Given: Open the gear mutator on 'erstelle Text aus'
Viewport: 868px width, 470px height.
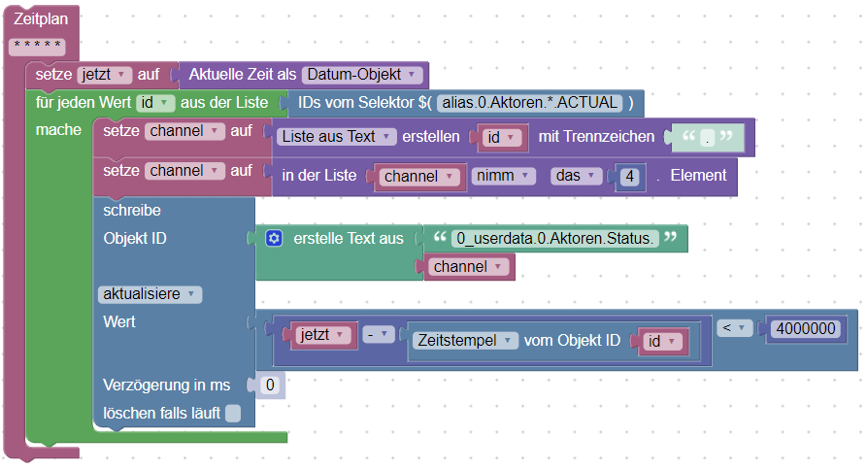Looking at the screenshot, I should coord(274,239).
